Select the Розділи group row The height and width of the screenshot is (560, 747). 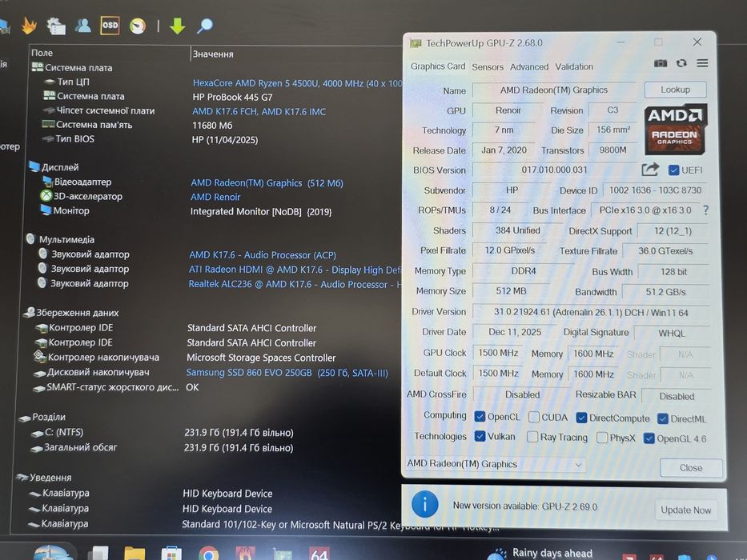point(42,417)
